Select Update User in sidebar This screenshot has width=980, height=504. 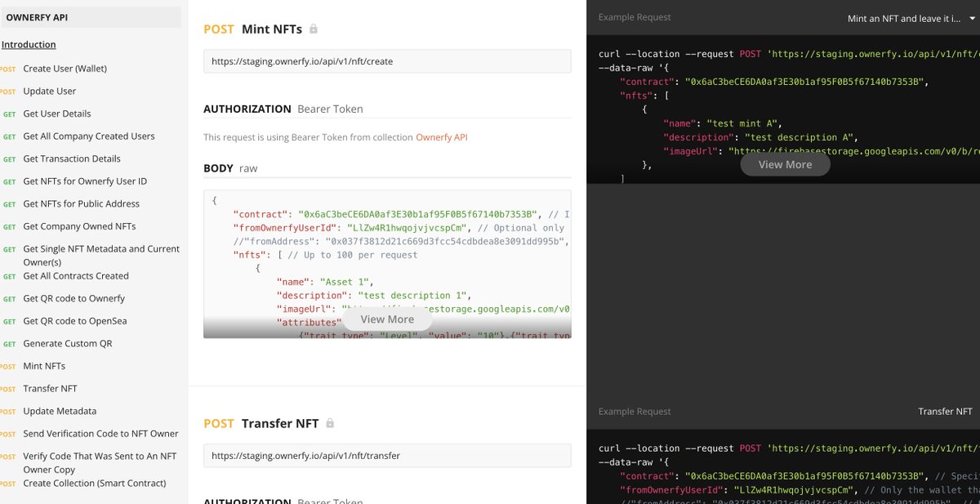coord(50,91)
